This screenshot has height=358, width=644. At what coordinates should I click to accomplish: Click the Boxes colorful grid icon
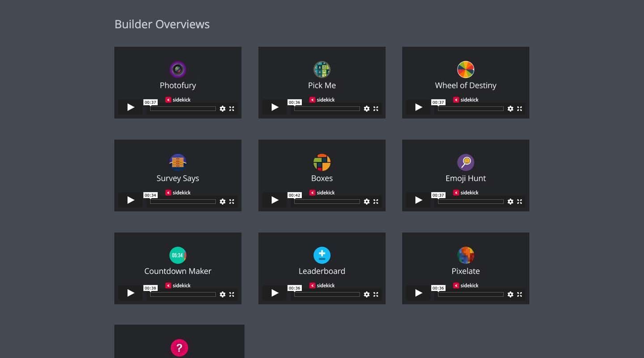(x=322, y=162)
